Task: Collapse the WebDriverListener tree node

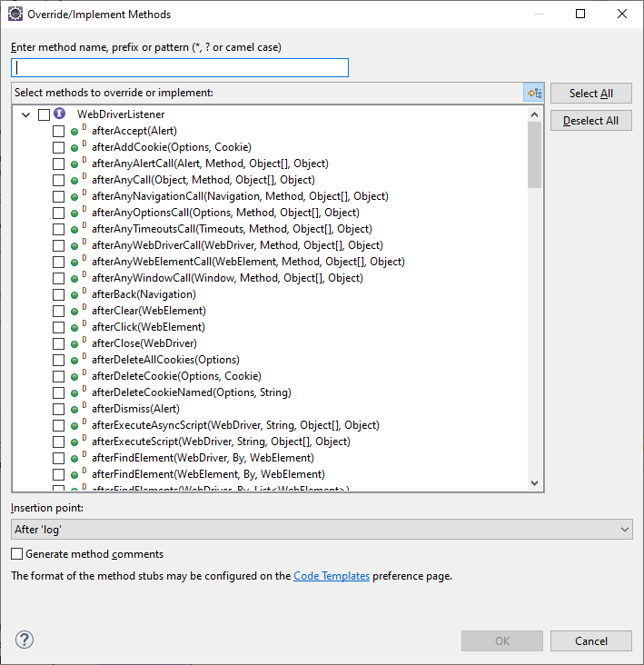Action: pyautogui.click(x=25, y=114)
